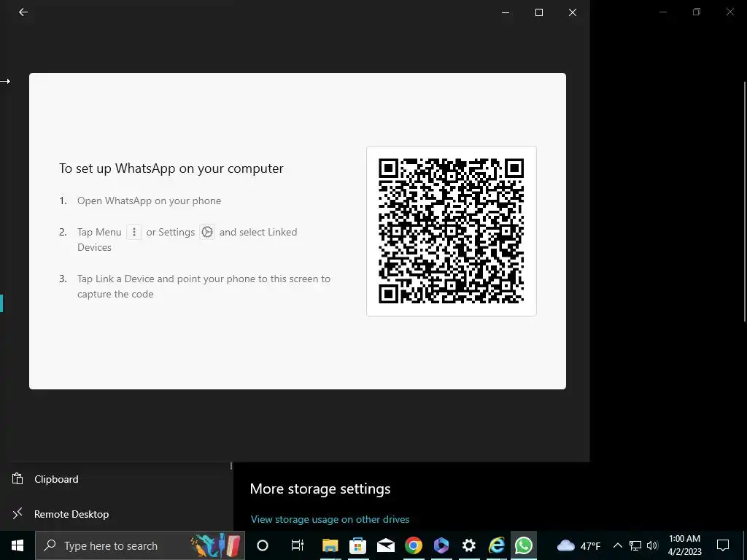Click the Clipboard icon in Settings sidebar
Screen dimensions: 747x560
point(18,478)
